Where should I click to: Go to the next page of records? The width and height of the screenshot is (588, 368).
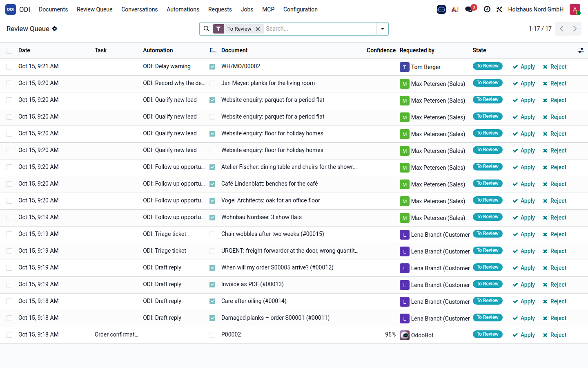575,29
